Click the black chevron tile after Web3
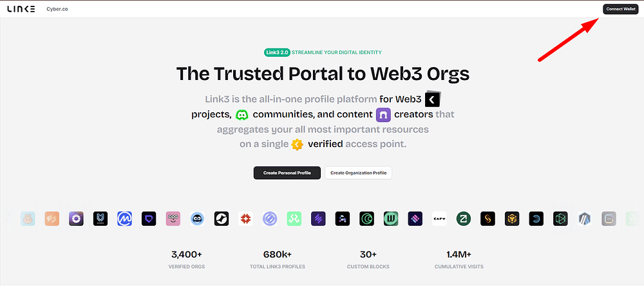This screenshot has width=644, height=307. coord(432,99)
